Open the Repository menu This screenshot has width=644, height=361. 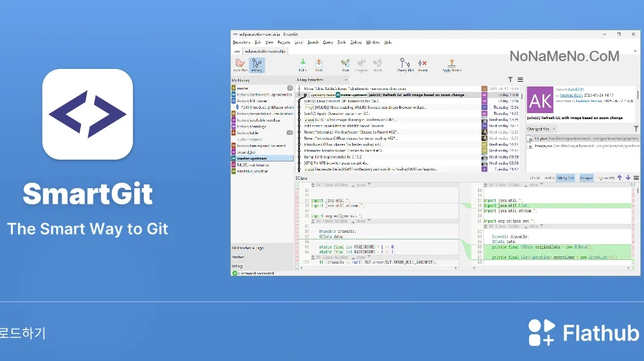[x=241, y=42]
